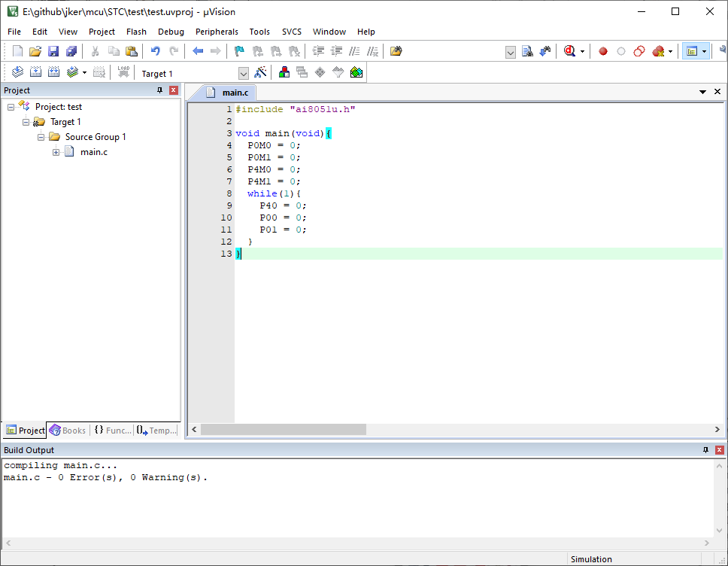Image resolution: width=728 pixels, height=566 pixels.
Task: Download code to flash memory with LOAD
Action: (x=123, y=72)
